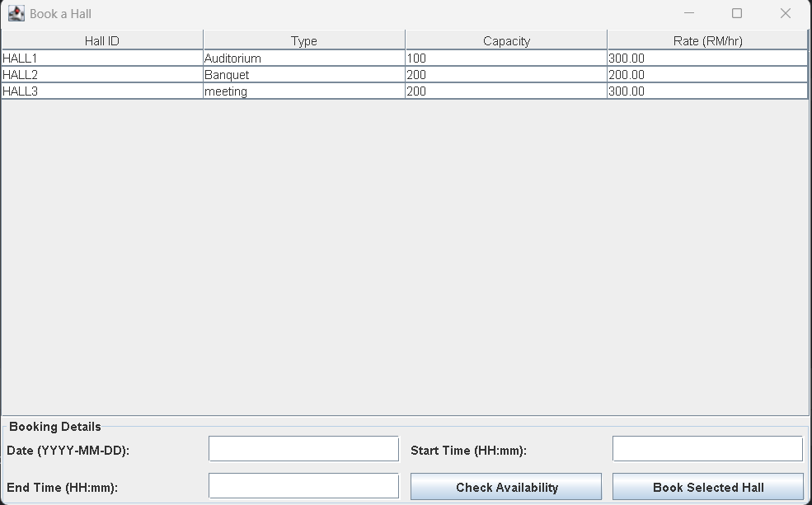Select the HALL3 row cell
This screenshot has height=505, width=812.
102,91
